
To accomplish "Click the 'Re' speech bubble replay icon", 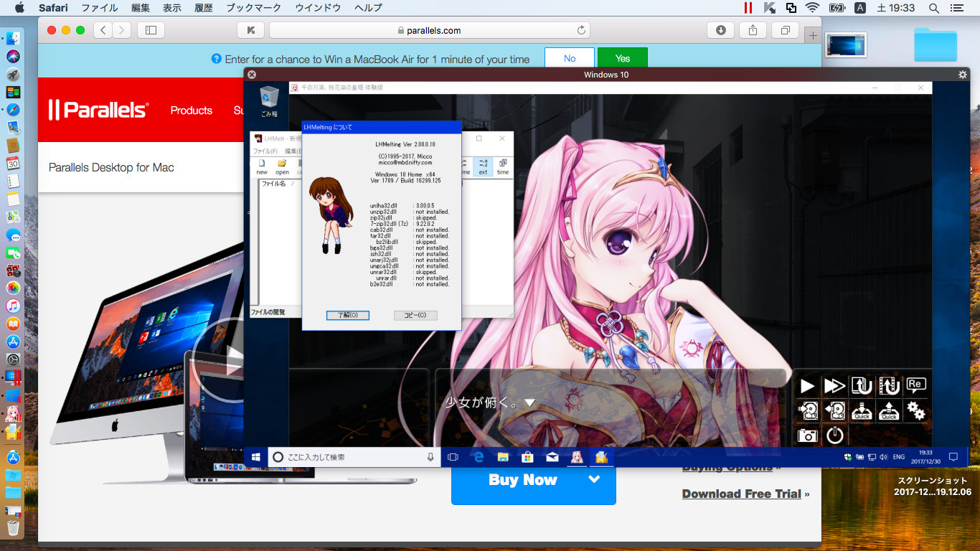I will (x=915, y=384).
